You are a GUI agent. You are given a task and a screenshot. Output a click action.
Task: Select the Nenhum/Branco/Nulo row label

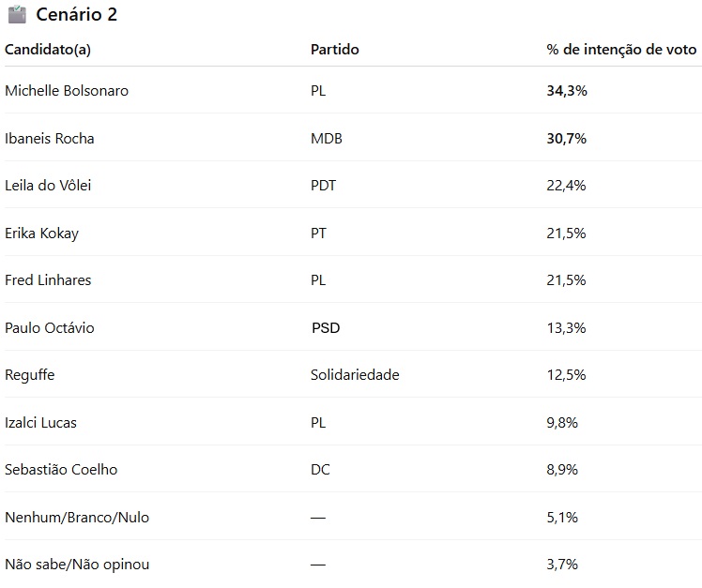[x=77, y=518]
